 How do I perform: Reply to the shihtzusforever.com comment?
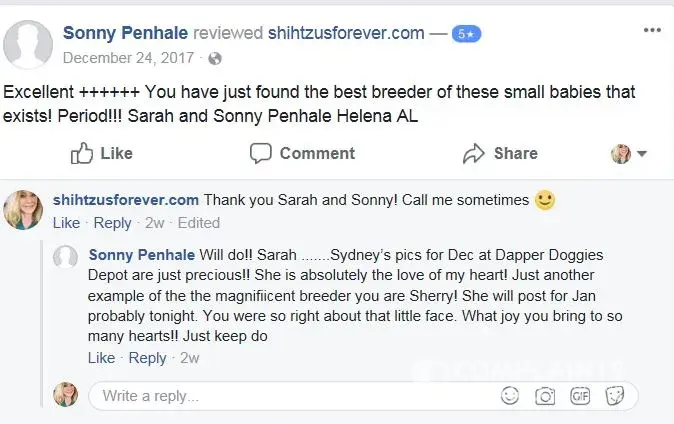[112, 222]
